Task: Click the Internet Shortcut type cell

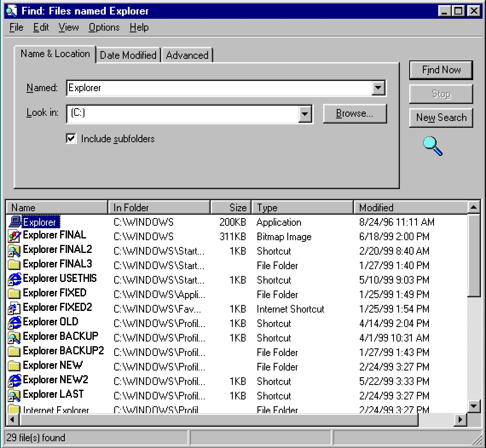Action: [x=290, y=309]
